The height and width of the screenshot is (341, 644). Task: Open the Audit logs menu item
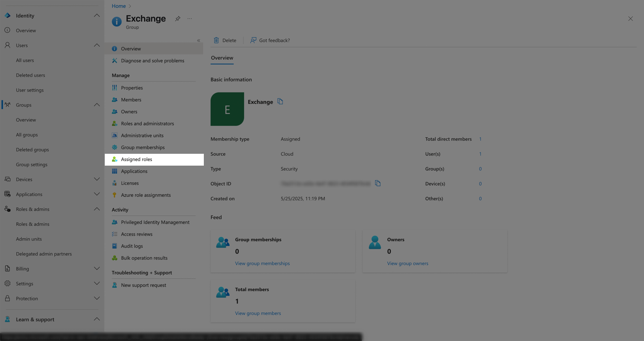[x=154, y=246]
